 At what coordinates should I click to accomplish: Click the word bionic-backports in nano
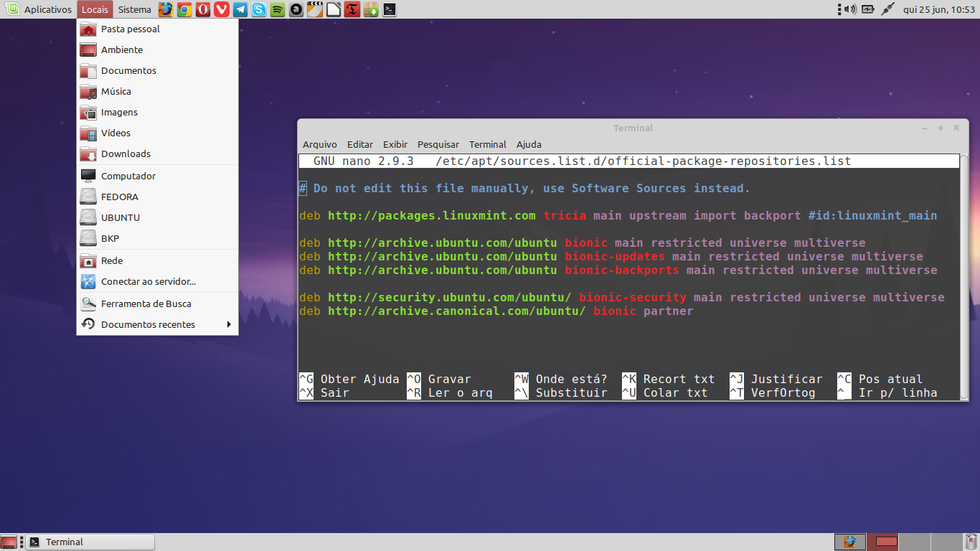(622, 270)
